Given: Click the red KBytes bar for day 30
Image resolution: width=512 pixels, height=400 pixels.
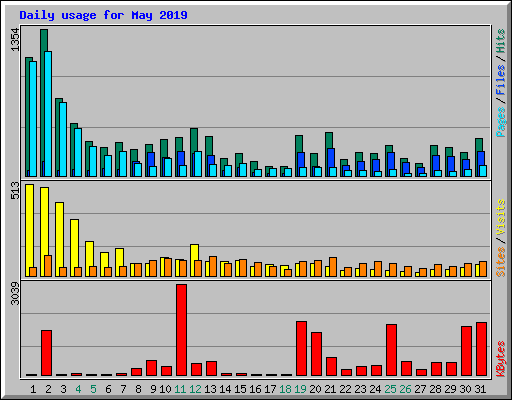Looking at the screenshot, I should [x=466, y=351].
